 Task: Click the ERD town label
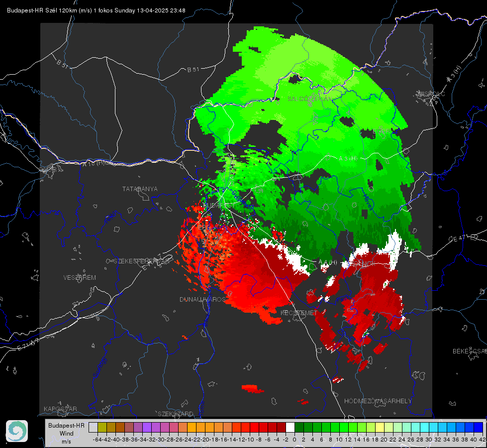coord(203,227)
